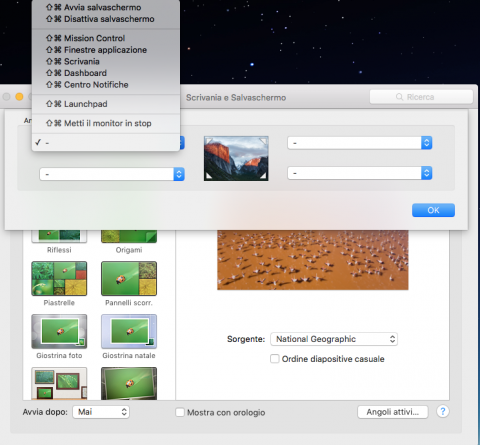
Task: Select Mission Control menu entry
Action: [x=106, y=38]
